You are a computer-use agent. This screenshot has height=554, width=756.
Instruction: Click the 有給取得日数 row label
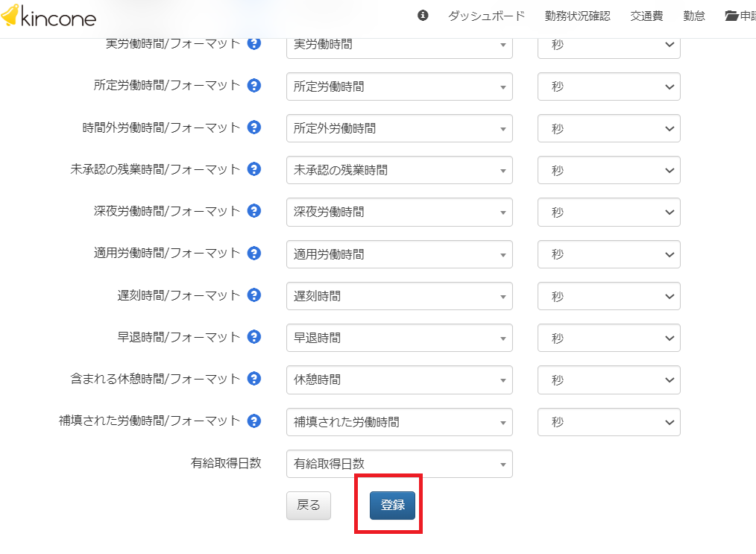point(226,463)
